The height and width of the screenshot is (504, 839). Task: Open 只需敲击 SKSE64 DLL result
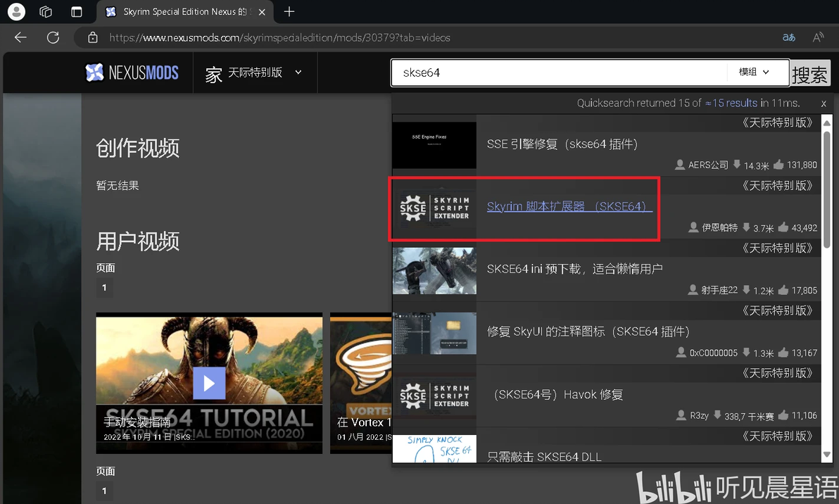544,456
